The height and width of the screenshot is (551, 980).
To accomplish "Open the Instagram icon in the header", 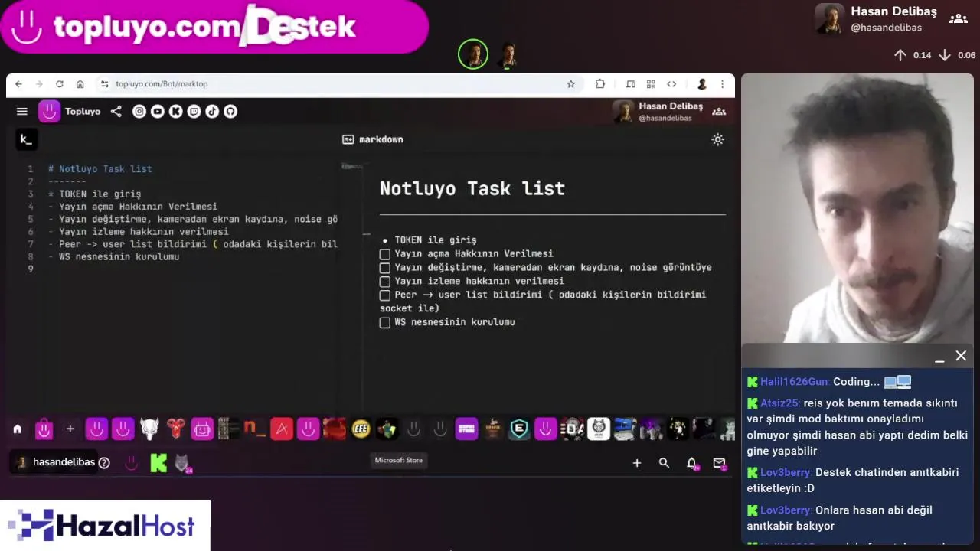I will pos(139,112).
